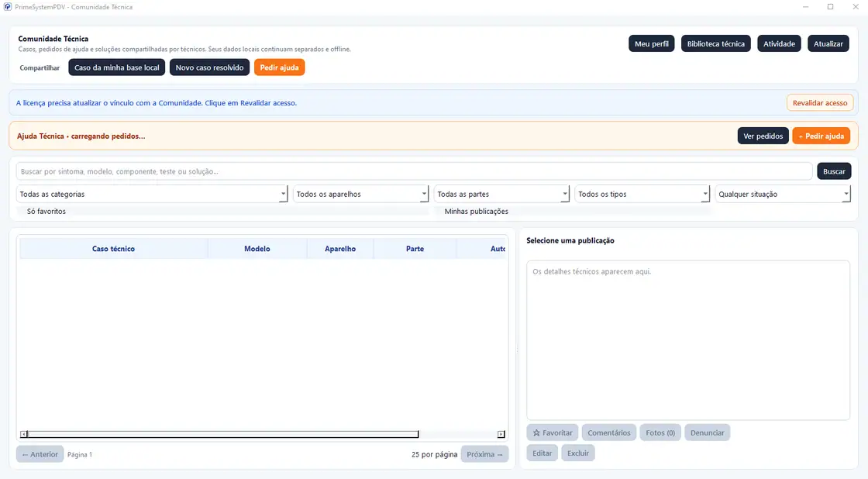Open Ver pedidos

pos(763,136)
